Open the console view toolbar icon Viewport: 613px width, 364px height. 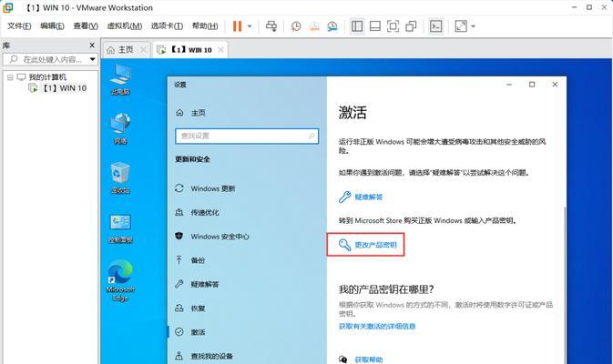pyautogui.click(x=435, y=26)
